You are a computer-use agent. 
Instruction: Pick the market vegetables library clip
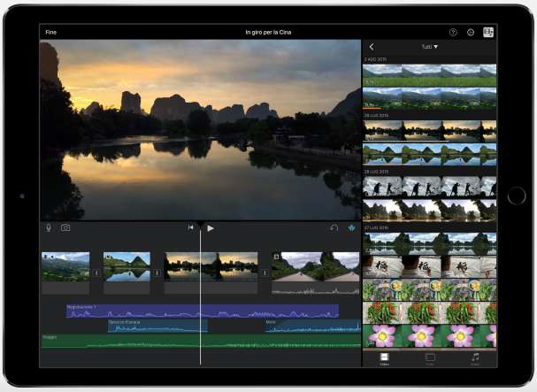(x=429, y=290)
